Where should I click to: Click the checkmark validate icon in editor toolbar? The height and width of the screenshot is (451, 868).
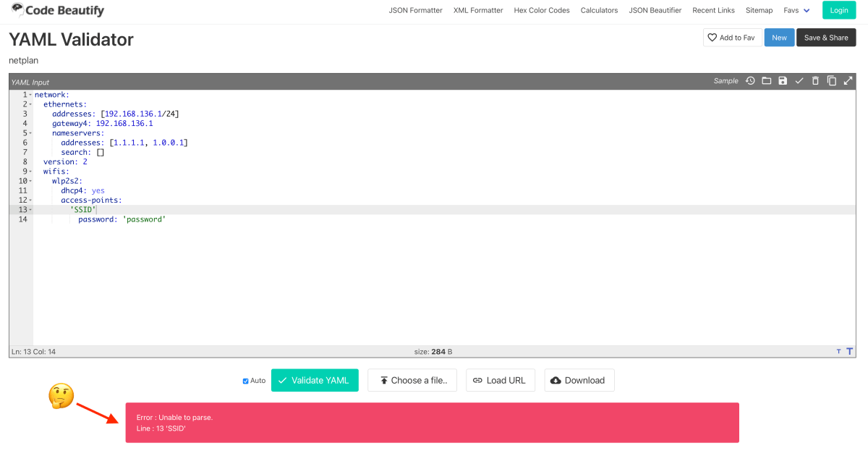pos(799,81)
